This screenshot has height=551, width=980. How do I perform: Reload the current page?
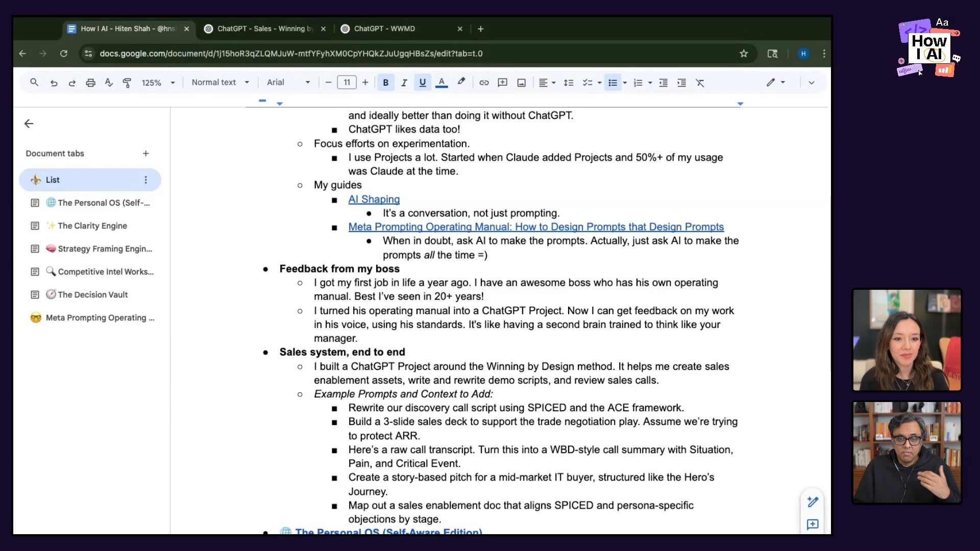tap(63, 54)
